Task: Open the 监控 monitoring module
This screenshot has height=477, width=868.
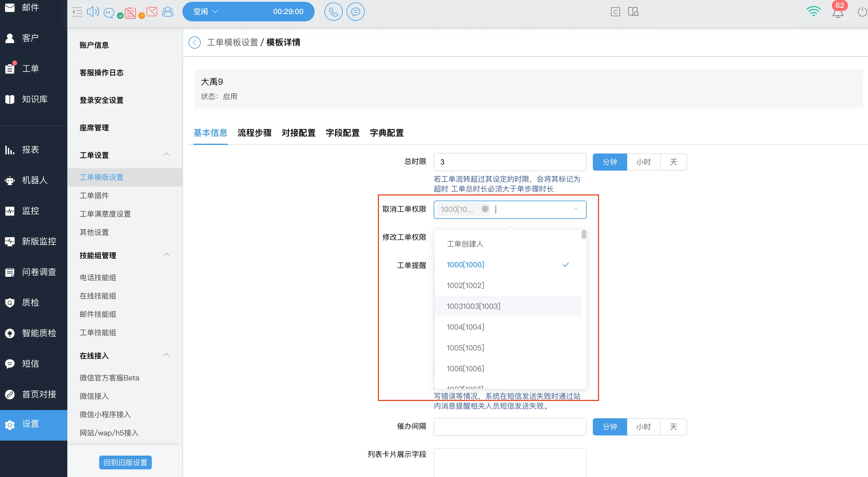Action: (33, 211)
